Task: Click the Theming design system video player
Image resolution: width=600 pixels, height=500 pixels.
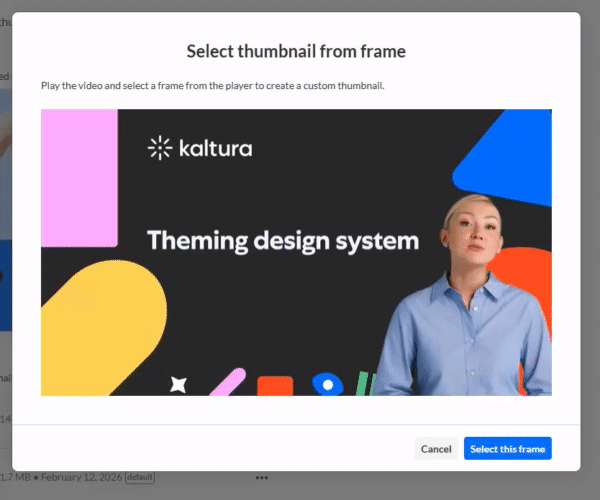Action: (296, 252)
